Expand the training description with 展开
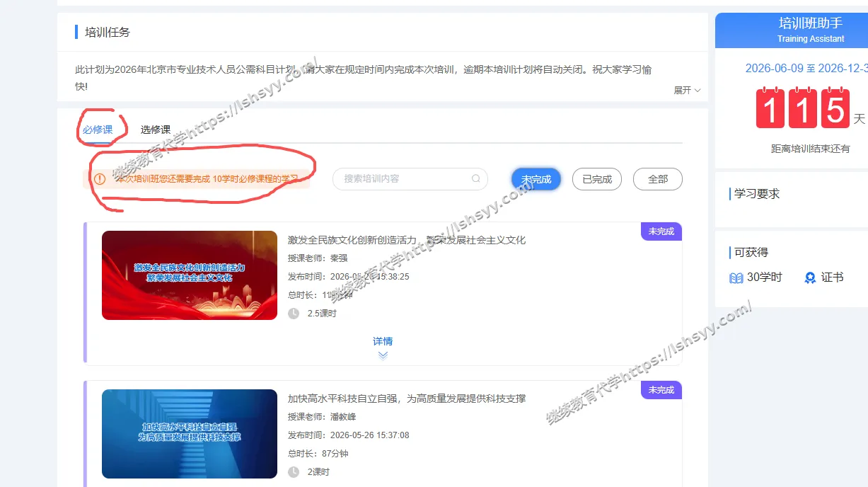Viewport: 868px width, 487px height. click(687, 91)
